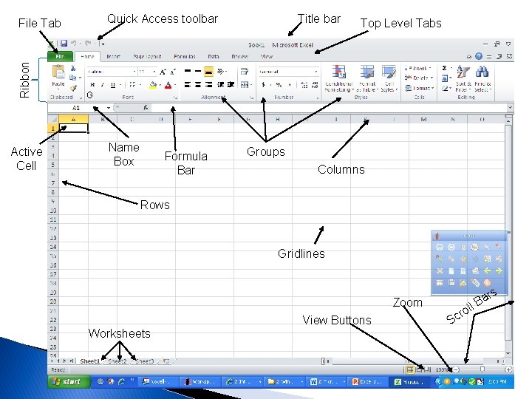
Task: Click the Decrease Font Size icon
Action: [x=173, y=72]
